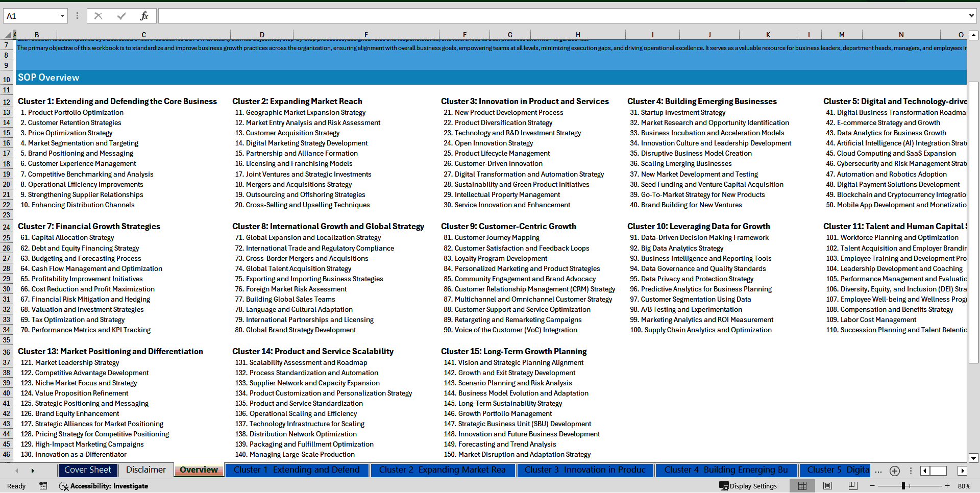Open Display Settings from the status bar

pos(749,486)
